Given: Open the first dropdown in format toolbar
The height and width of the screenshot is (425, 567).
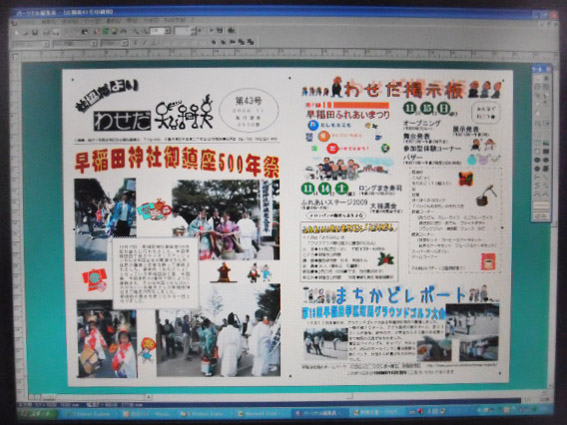Looking at the screenshot, I should pos(46,44).
